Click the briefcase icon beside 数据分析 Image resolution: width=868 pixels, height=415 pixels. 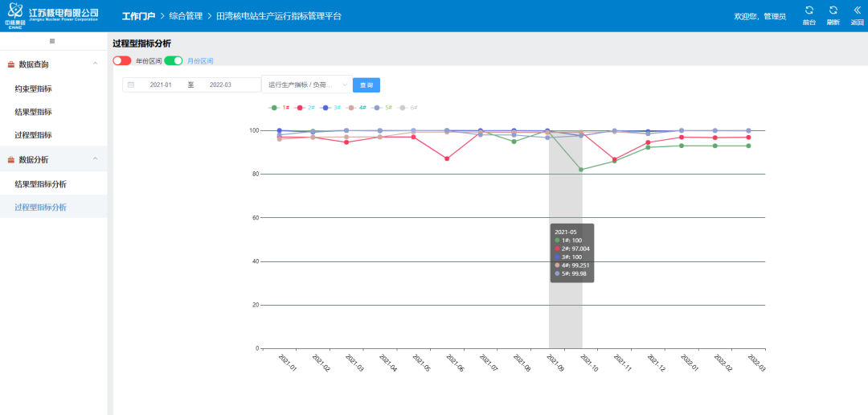tap(10, 159)
